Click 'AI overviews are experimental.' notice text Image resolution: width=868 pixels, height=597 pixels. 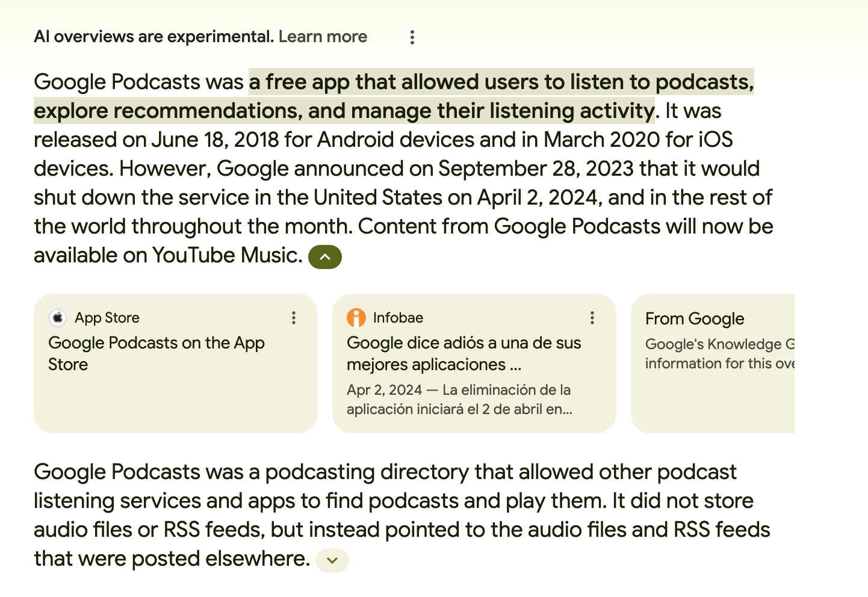(154, 37)
